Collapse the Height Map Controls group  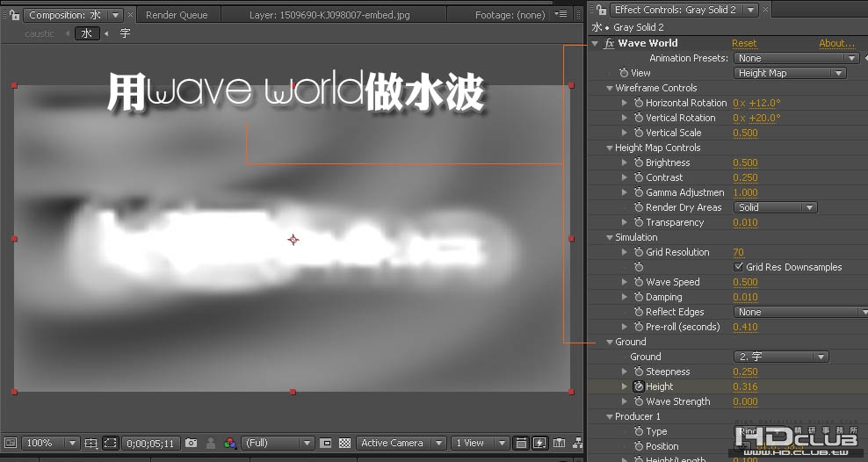click(x=610, y=148)
